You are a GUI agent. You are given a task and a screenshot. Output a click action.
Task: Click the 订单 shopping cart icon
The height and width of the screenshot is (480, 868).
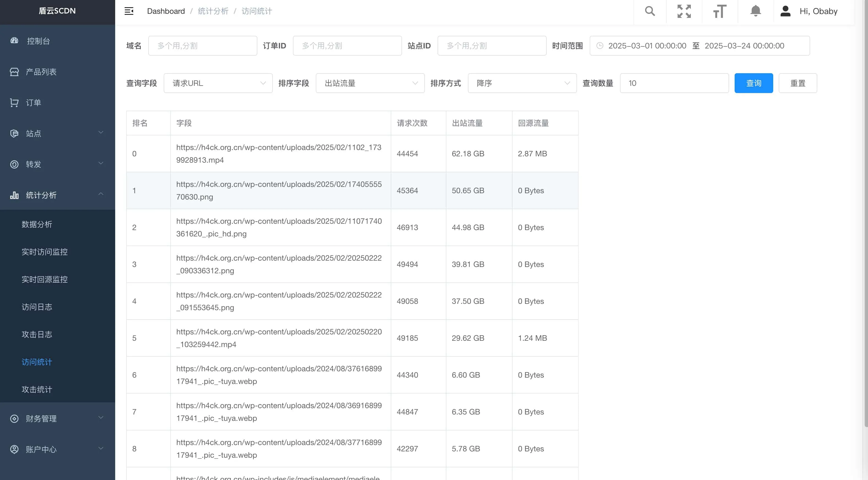[14, 103]
